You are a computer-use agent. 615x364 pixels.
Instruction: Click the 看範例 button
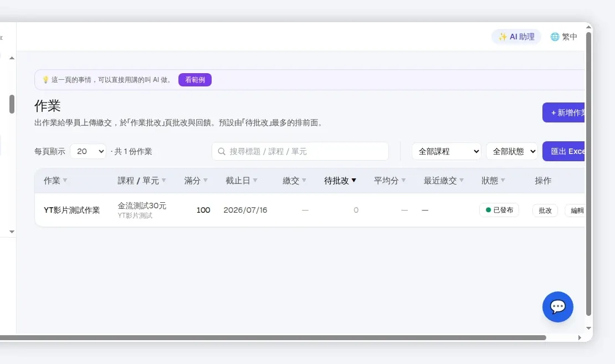(195, 80)
